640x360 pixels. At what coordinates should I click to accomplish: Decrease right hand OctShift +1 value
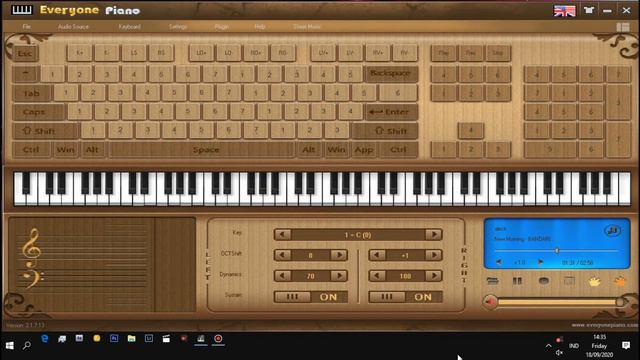[377, 255]
